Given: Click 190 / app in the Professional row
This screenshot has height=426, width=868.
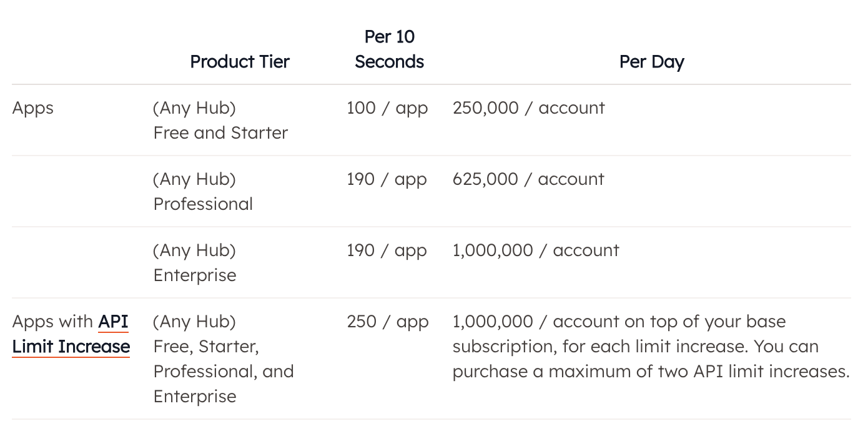Looking at the screenshot, I should pos(387,179).
